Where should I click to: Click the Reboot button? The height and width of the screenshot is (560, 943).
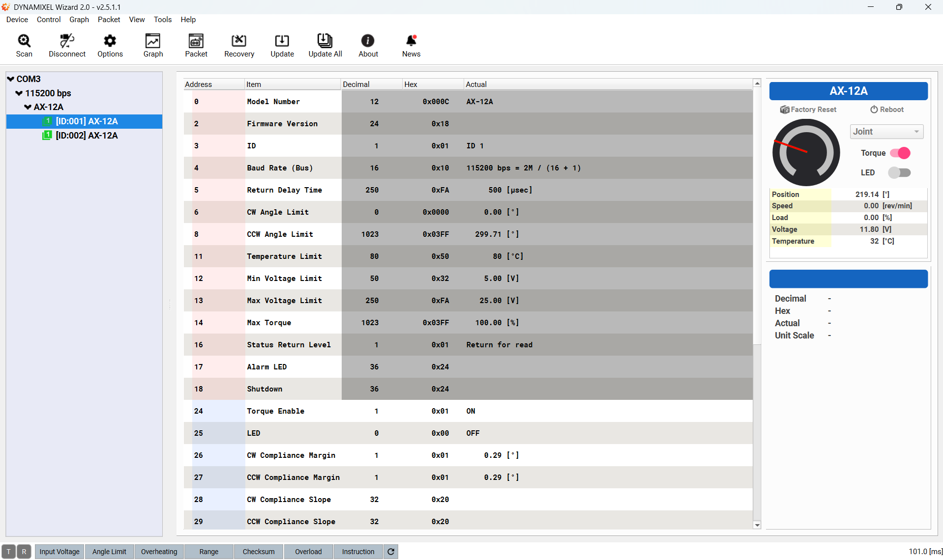(887, 110)
